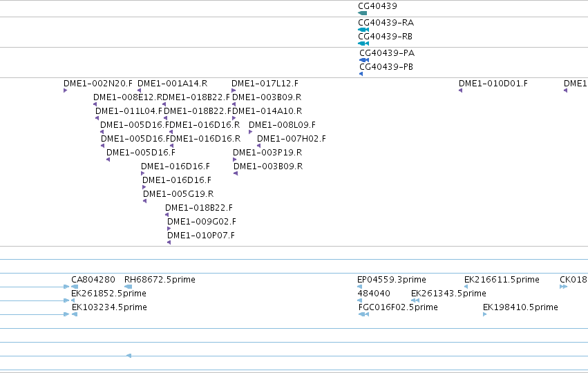Open the EP04559.3prime EST label
The height and width of the screenshot is (373, 588).
pyautogui.click(x=392, y=280)
